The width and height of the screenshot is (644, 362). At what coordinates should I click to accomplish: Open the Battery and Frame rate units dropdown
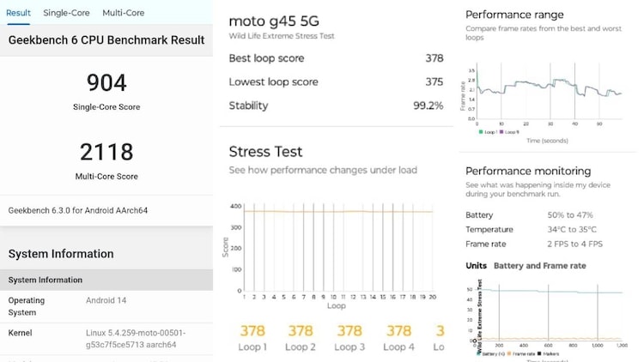click(x=539, y=266)
